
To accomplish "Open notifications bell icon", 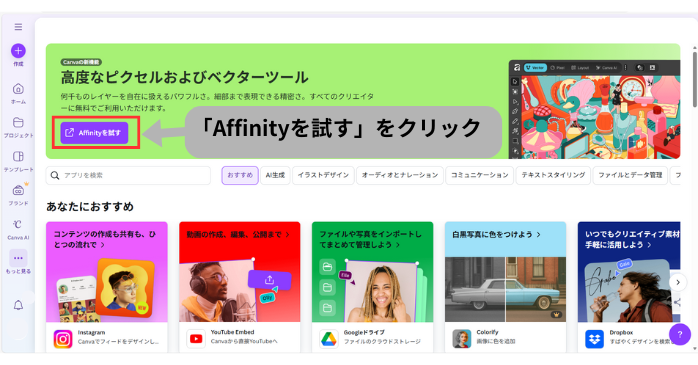I will (18, 305).
